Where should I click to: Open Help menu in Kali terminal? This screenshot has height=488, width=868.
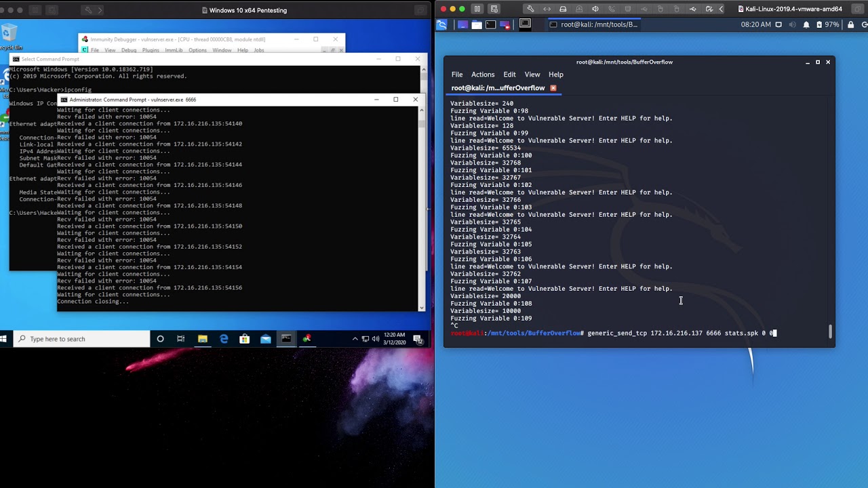pos(556,75)
